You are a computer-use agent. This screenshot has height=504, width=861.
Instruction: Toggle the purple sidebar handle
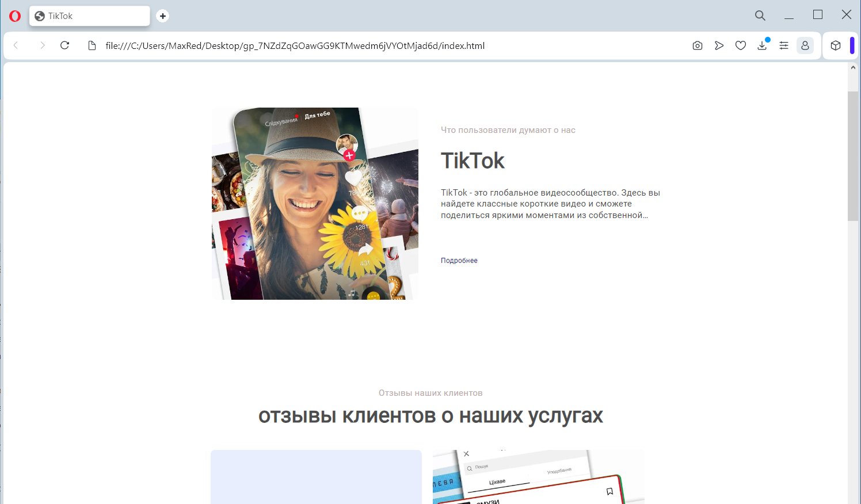coord(852,45)
